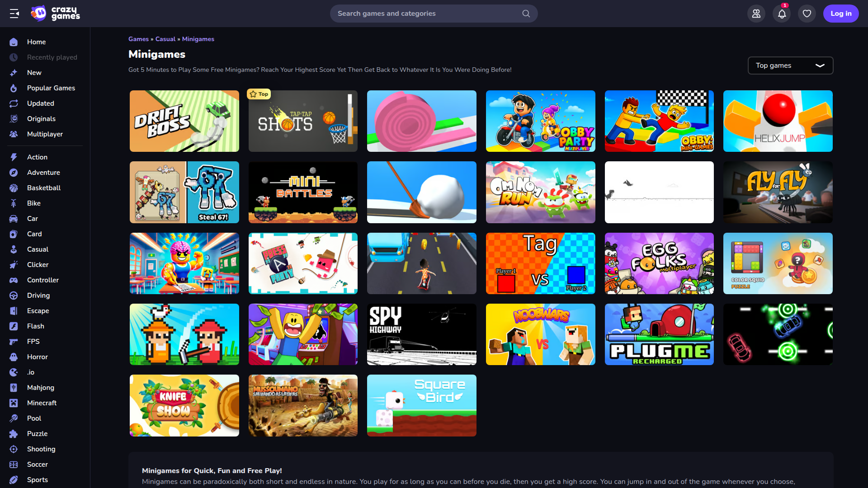Open favorites heart icon
Screen dimensions: 868x488
pos(807,14)
